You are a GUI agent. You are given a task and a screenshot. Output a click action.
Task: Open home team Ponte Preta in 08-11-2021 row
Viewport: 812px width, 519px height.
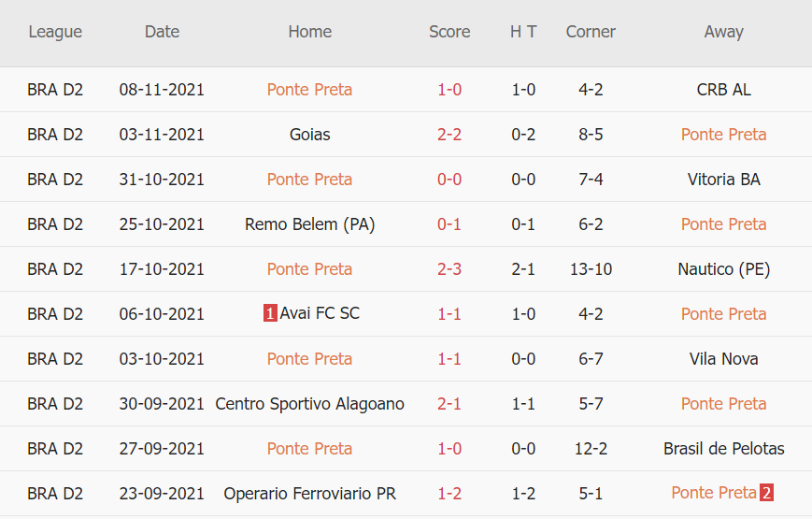(309, 90)
